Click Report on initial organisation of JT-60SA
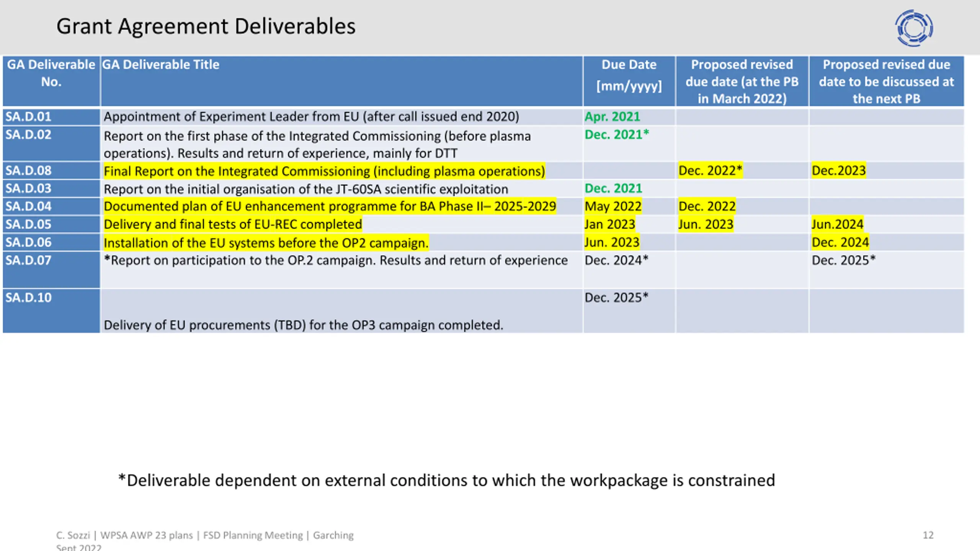Screen dimensions: 980x551 click(306, 189)
